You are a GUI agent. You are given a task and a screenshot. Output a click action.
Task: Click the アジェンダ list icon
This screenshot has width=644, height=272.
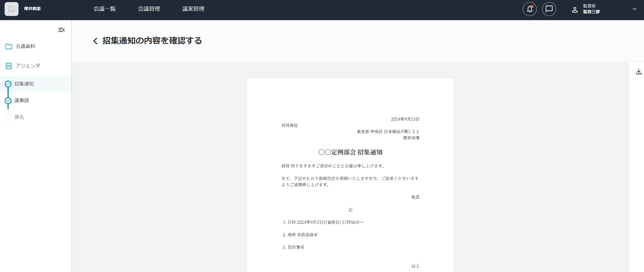tap(9, 66)
